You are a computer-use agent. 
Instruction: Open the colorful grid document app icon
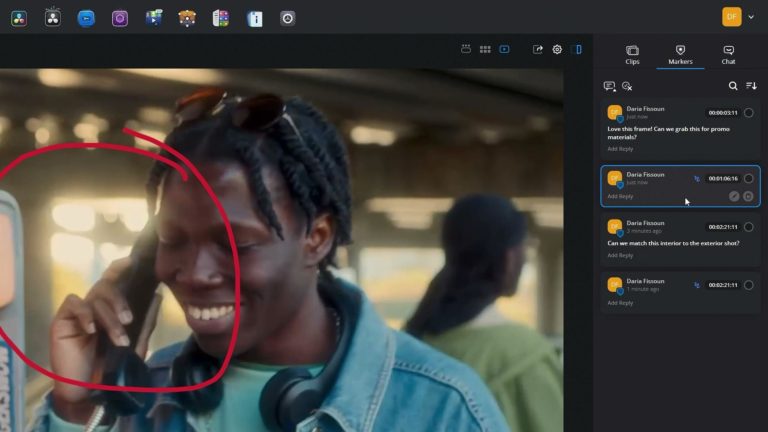(221, 19)
